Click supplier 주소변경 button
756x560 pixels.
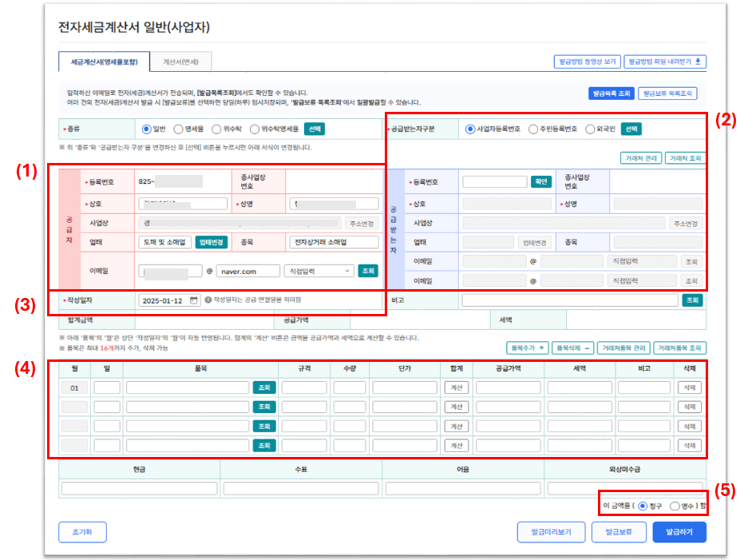point(362,224)
